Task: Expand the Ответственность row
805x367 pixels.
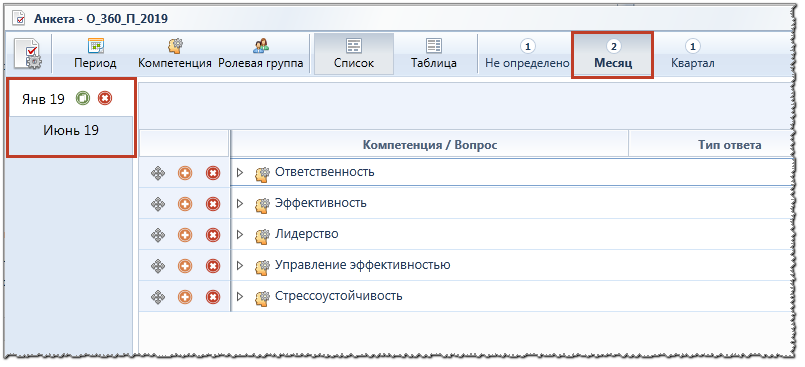Action: click(x=239, y=172)
